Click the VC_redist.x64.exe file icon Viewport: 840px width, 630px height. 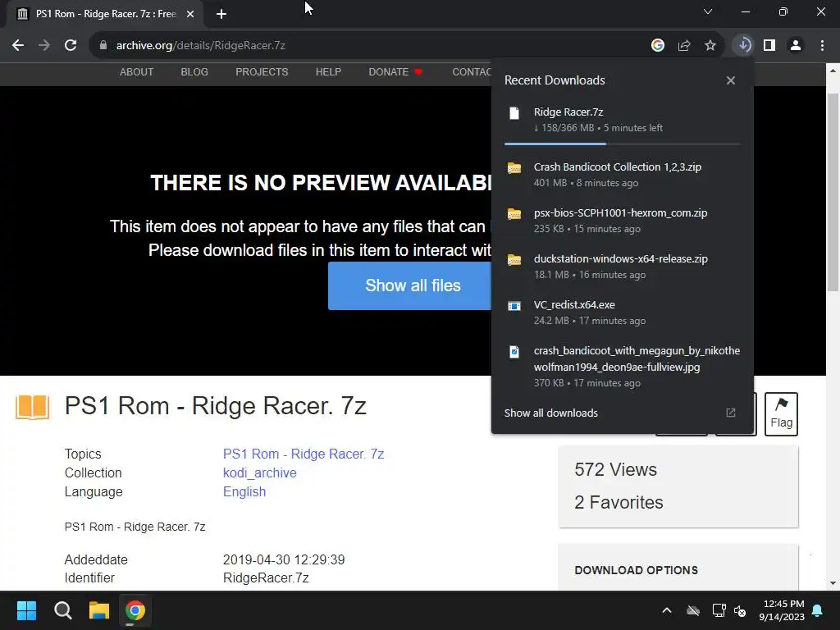click(514, 306)
